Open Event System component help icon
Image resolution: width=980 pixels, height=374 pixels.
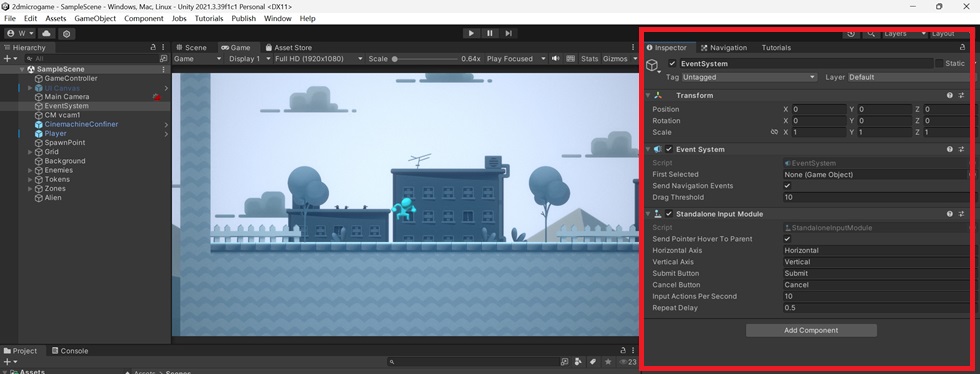coord(949,149)
